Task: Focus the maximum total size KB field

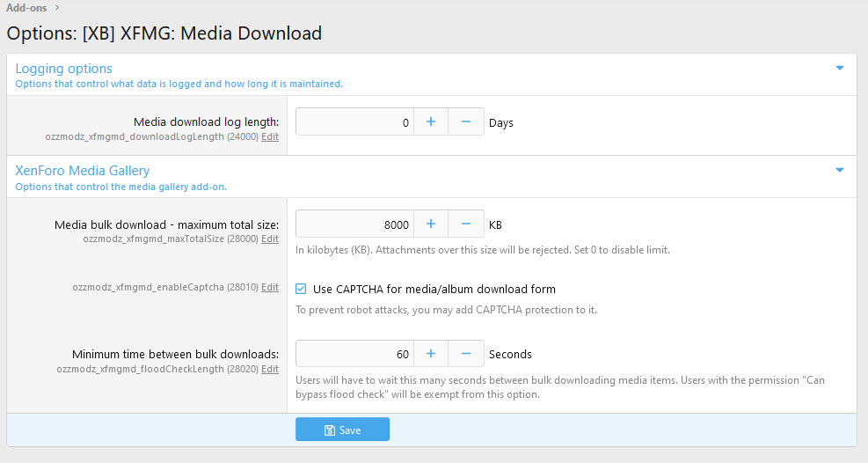Action: (354, 224)
